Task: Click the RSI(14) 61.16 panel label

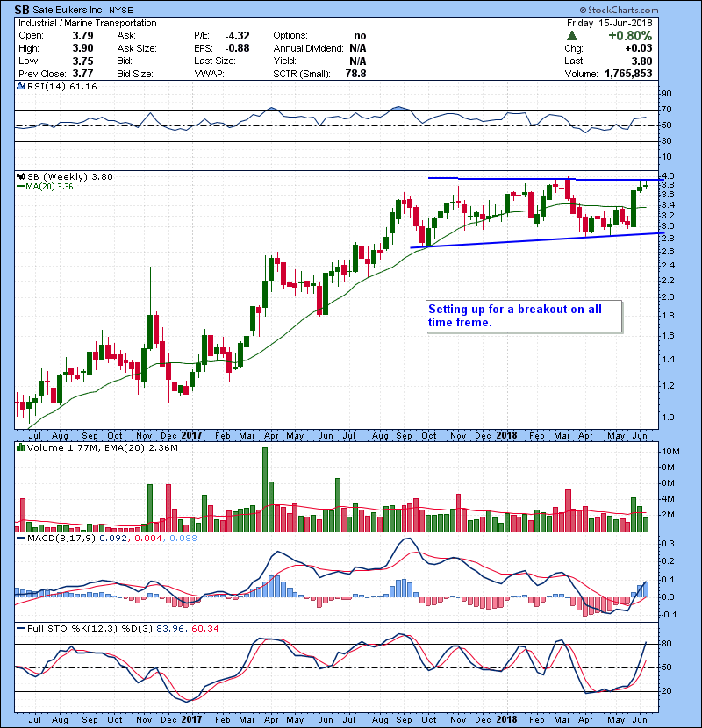Action: (x=61, y=86)
